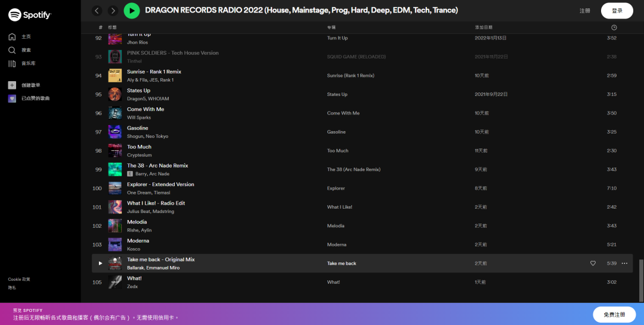Select track title Moderna

click(x=138, y=241)
